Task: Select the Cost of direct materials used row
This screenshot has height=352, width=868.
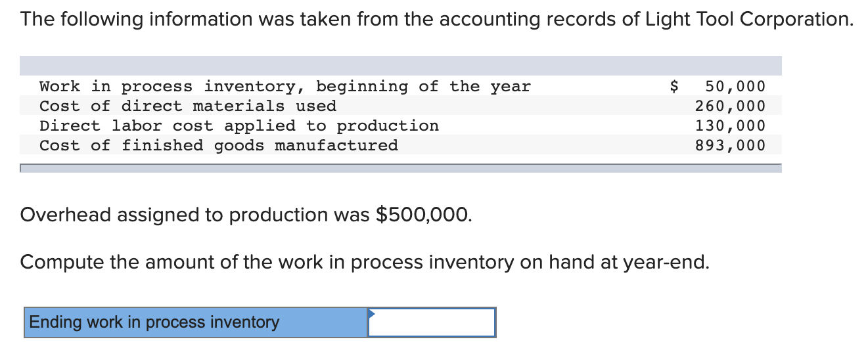Action: (401, 106)
